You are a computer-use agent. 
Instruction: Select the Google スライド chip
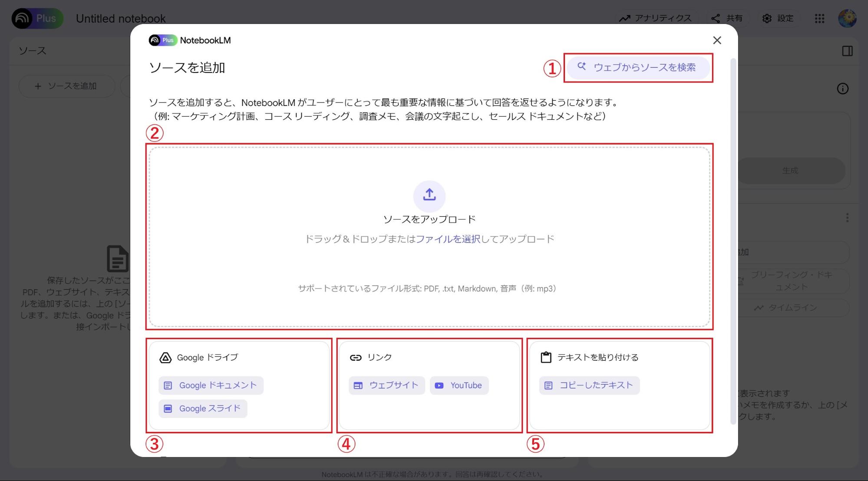click(203, 409)
